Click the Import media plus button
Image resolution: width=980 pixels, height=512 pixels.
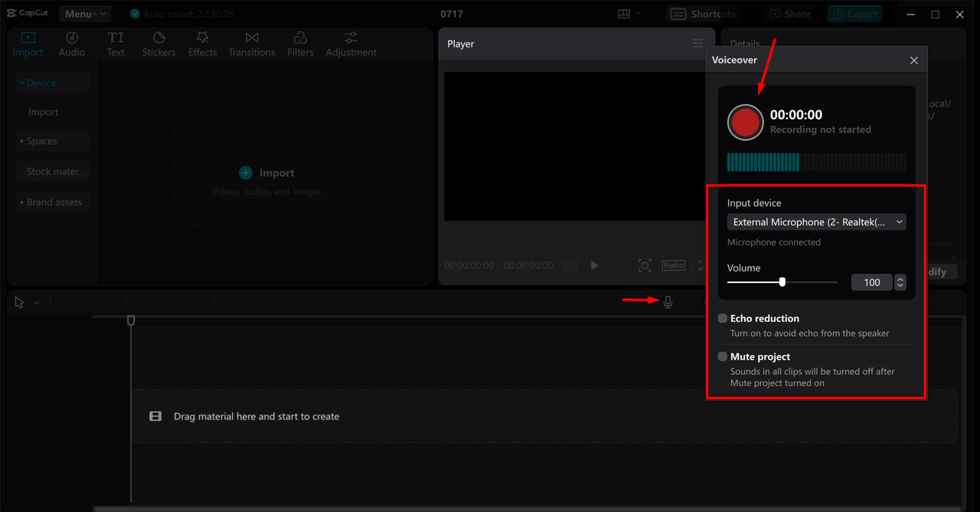click(x=245, y=173)
